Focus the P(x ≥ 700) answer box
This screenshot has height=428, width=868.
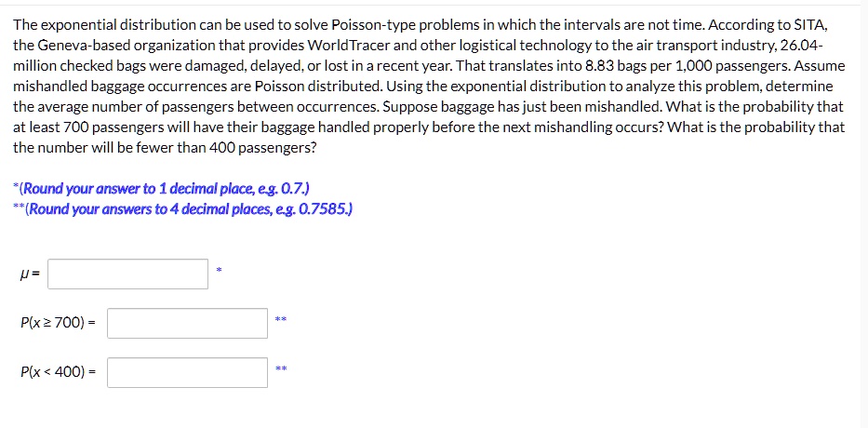point(188,324)
